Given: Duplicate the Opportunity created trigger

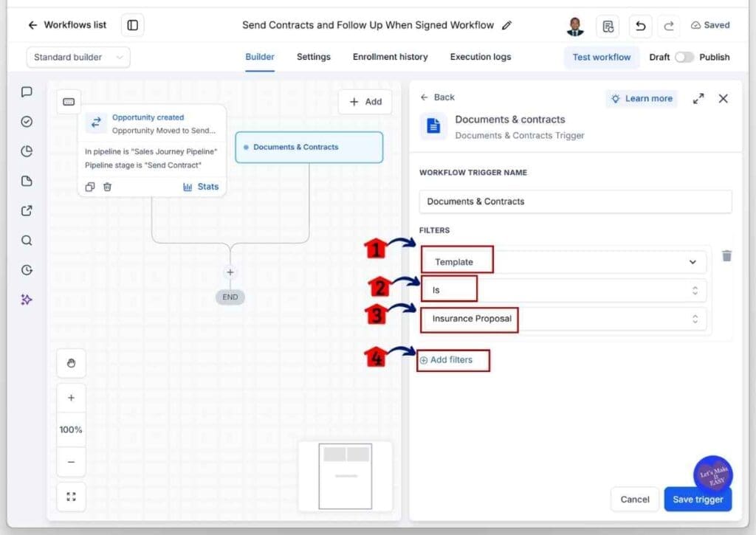Looking at the screenshot, I should [x=90, y=187].
